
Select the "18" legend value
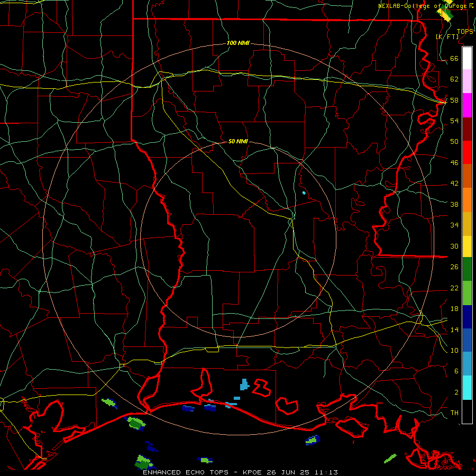pyautogui.click(x=454, y=308)
